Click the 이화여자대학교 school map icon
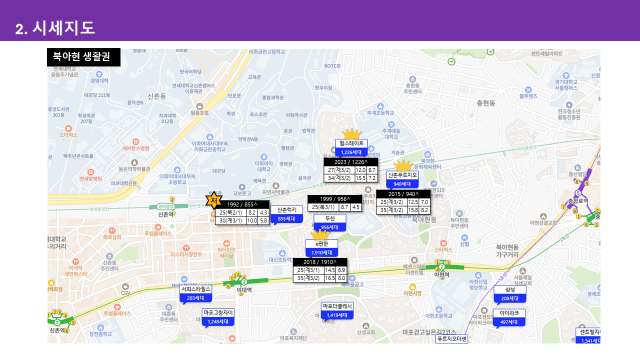The width and height of the screenshot is (640, 360). [264, 157]
